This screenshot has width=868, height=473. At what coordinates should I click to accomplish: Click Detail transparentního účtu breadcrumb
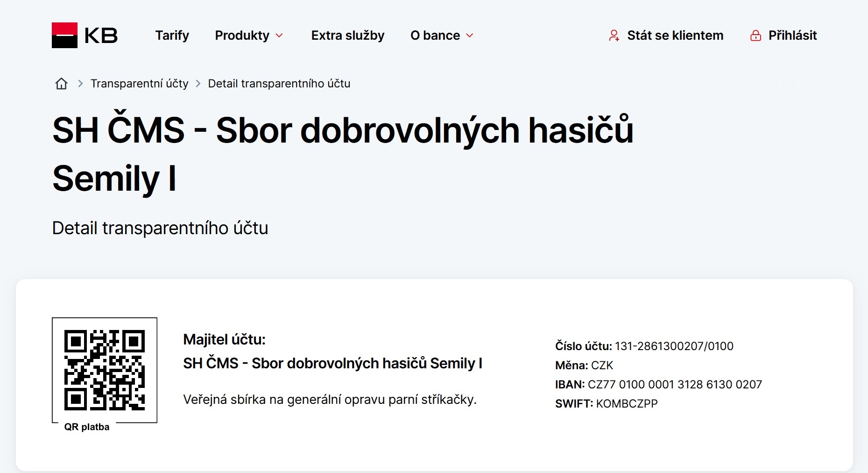click(x=279, y=84)
